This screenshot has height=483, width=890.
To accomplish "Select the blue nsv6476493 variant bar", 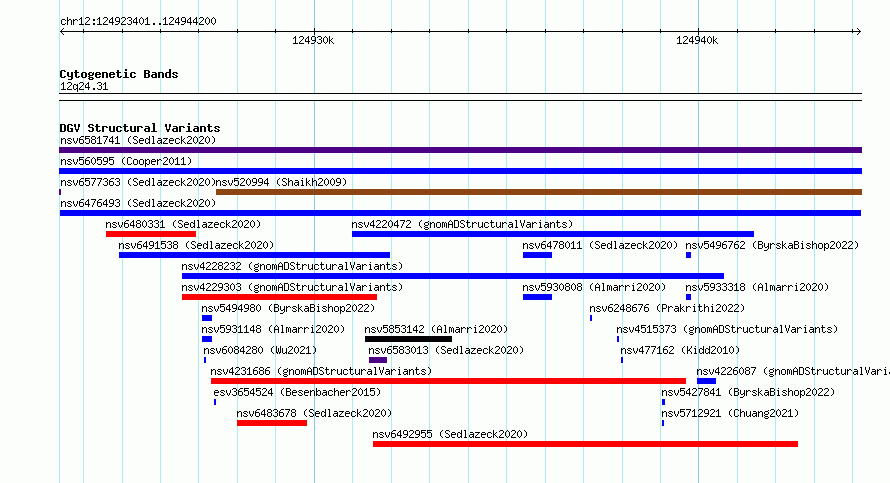I will [460, 213].
